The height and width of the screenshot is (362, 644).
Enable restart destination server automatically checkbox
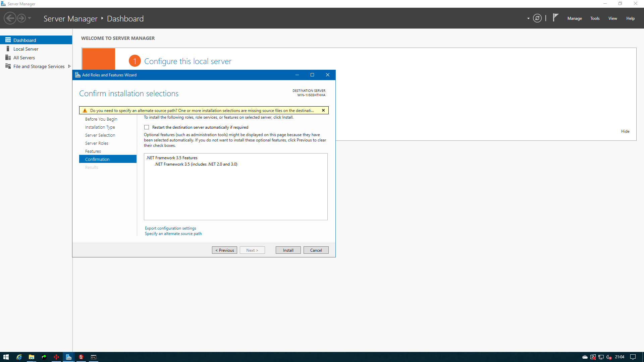point(147,127)
